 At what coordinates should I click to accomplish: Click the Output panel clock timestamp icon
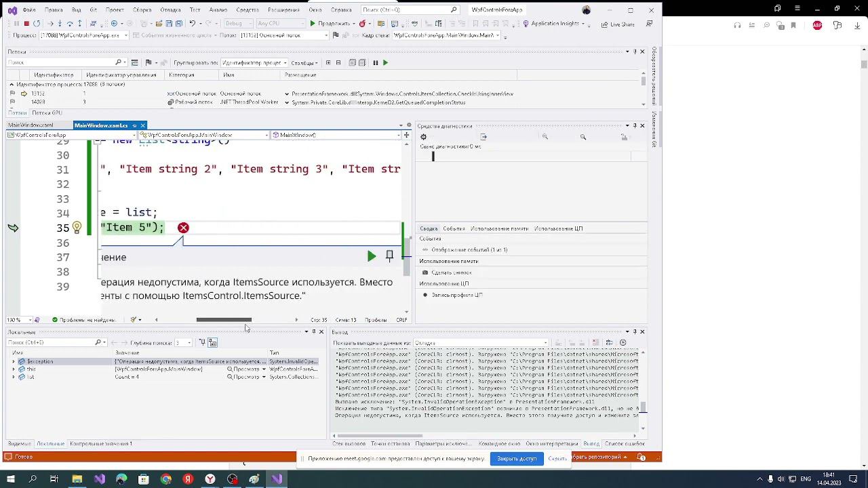[623, 343]
